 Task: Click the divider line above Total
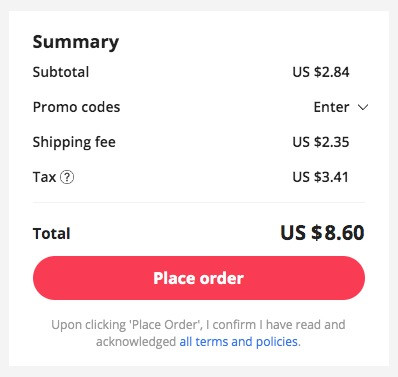coord(199,202)
